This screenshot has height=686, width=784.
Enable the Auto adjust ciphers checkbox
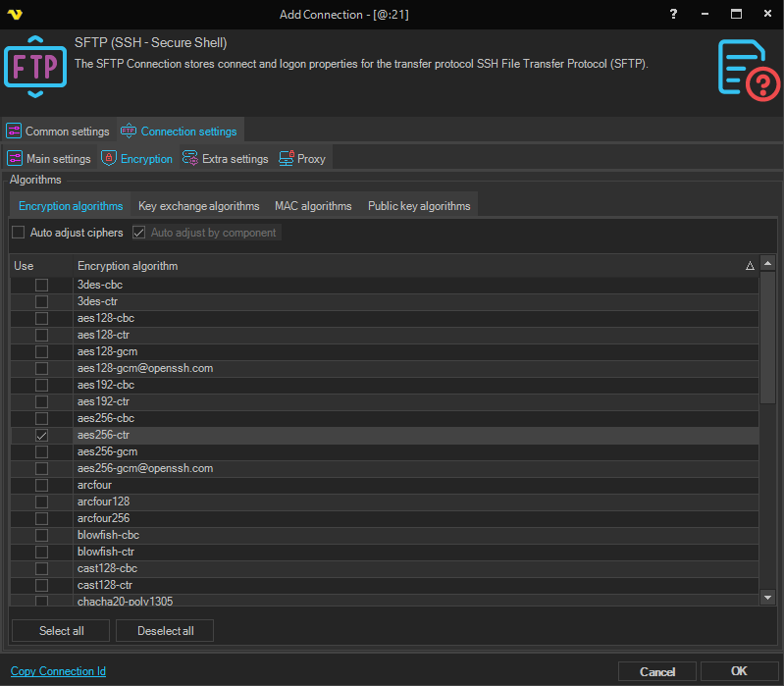[x=19, y=233]
